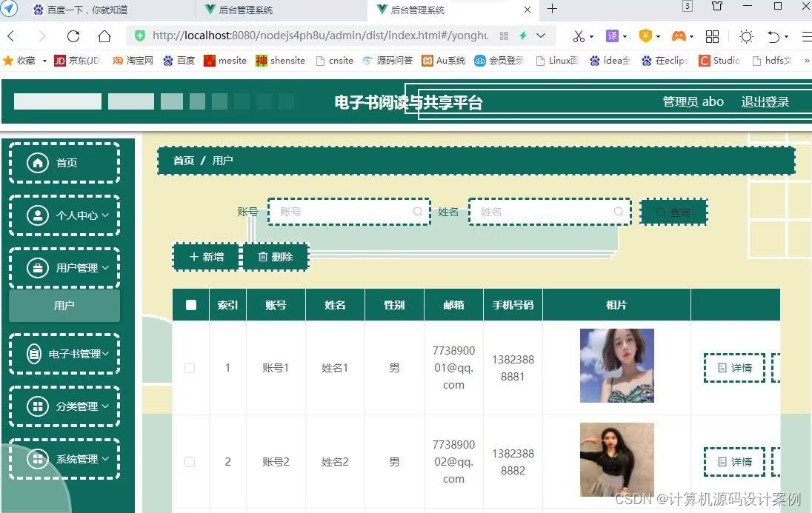This screenshot has width=812, height=513.
Task: Open the photo thumbnail of 账号1
Action: tap(616, 366)
